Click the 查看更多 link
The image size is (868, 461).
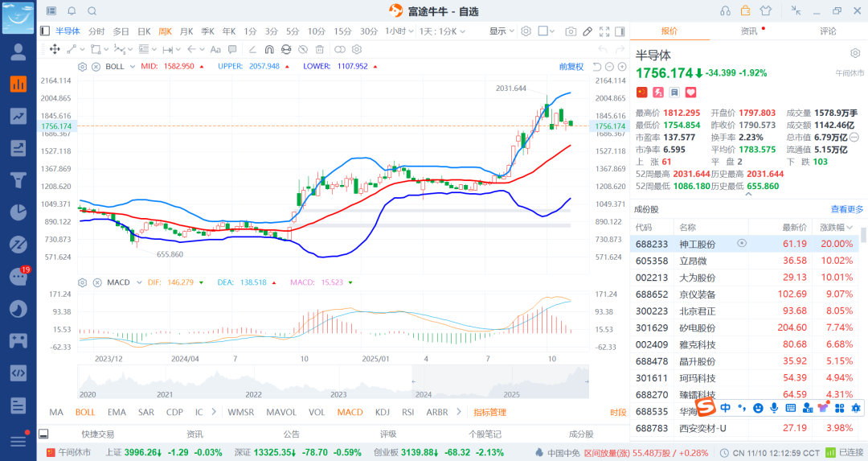click(x=847, y=208)
